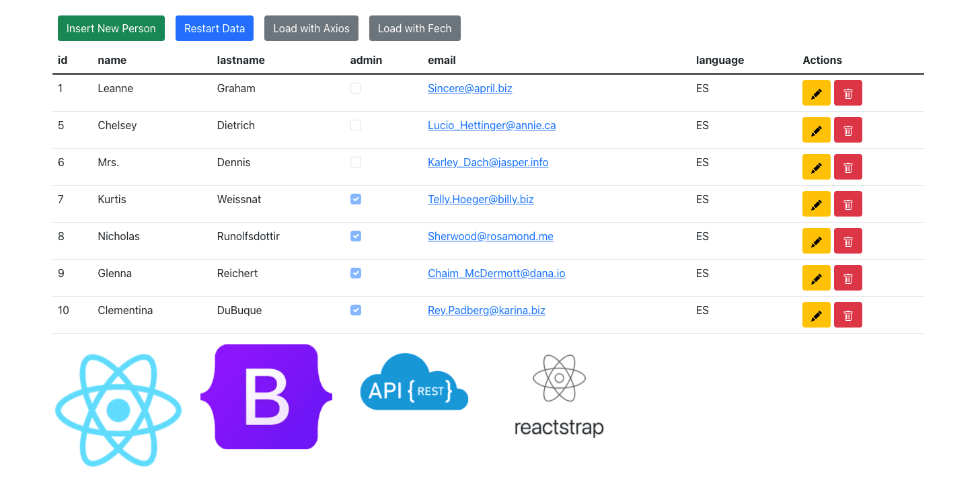980x495 pixels.
Task: Delete Chelsey Dietrich using trash icon
Action: pyautogui.click(x=847, y=130)
